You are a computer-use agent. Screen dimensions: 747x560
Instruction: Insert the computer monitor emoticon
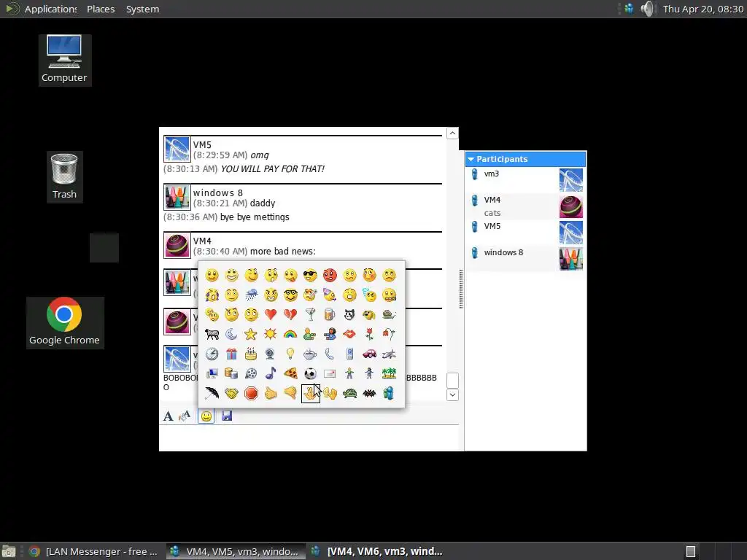[212, 374]
